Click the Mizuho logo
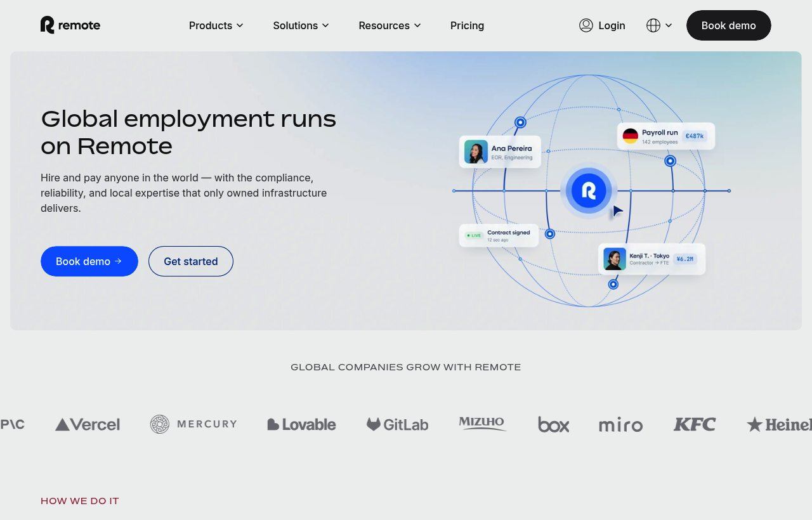The height and width of the screenshot is (520, 812). (483, 423)
